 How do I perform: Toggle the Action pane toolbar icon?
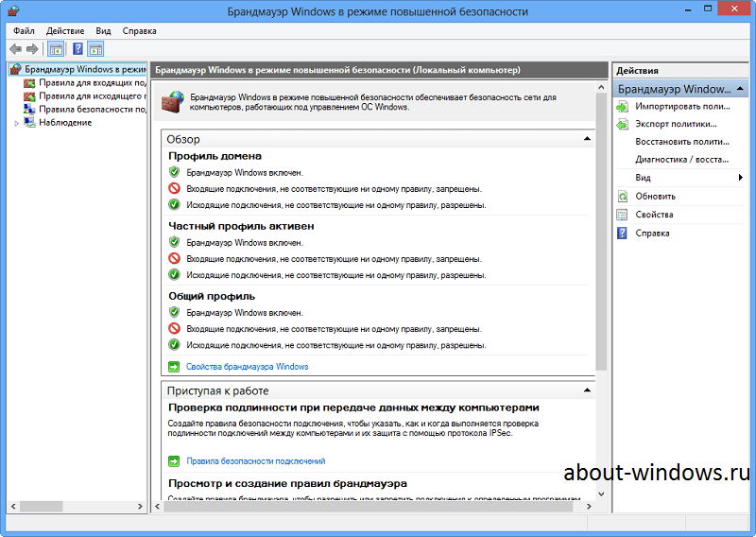[96, 49]
